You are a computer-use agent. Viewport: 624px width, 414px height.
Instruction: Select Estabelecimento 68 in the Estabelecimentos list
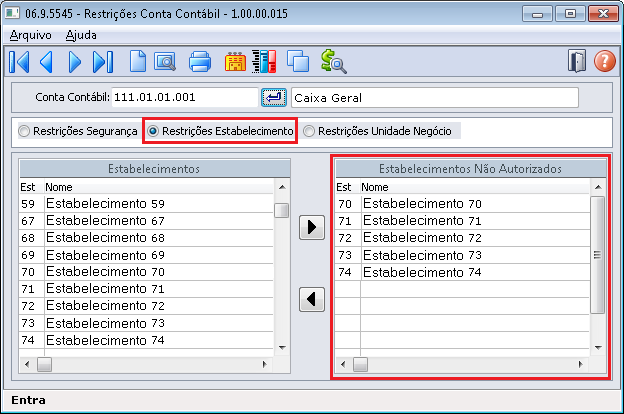click(x=146, y=238)
